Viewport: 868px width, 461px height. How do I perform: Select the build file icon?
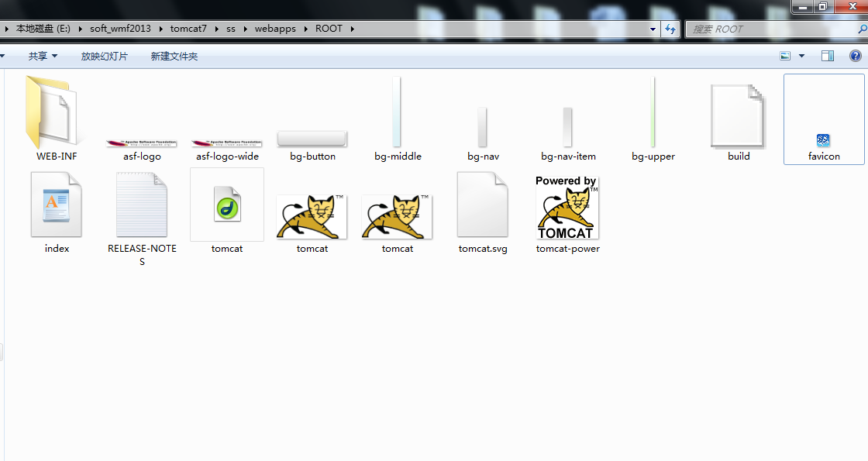tap(739, 117)
